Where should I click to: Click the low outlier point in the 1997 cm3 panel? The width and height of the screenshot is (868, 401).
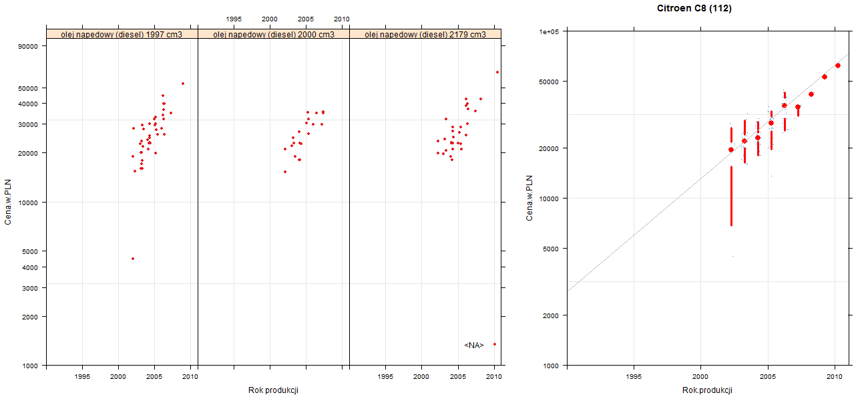[x=133, y=259]
